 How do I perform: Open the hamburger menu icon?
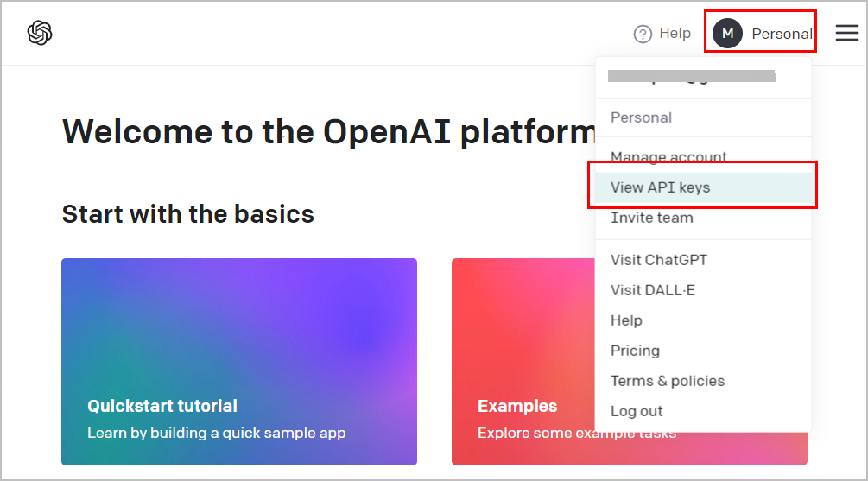[x=847, y=33]
